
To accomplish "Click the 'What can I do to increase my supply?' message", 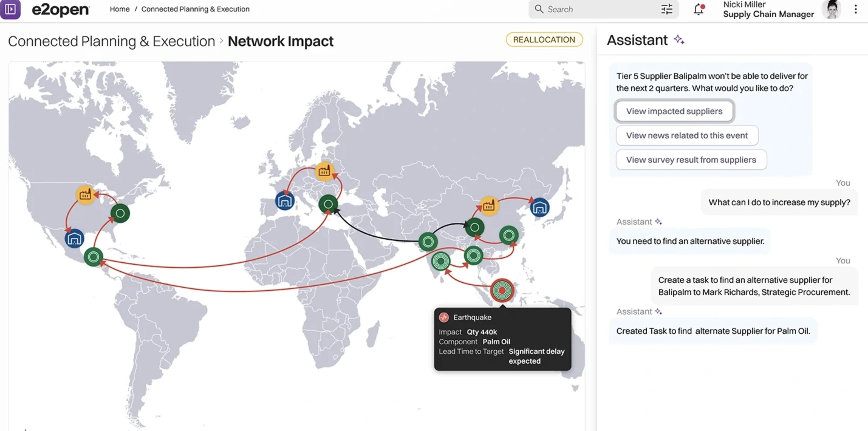I will (x=779, y=202).
